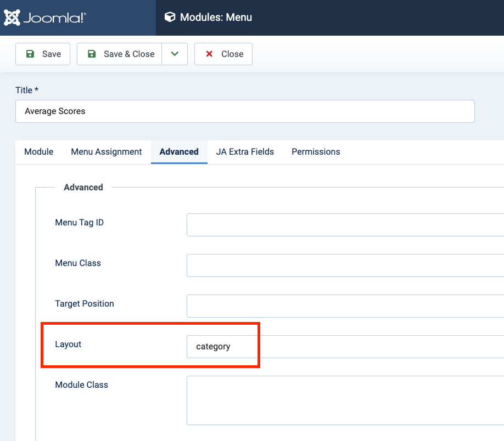Switch to the Module tab
The image size is (504, 441).
tap(38, 152)
